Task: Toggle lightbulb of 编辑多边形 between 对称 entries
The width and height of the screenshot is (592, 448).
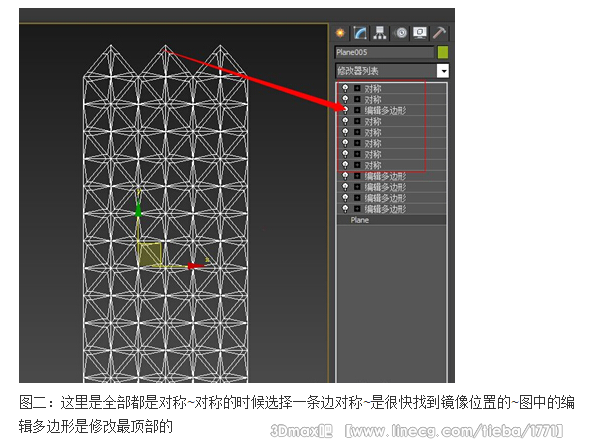Action: coord(345,110)
